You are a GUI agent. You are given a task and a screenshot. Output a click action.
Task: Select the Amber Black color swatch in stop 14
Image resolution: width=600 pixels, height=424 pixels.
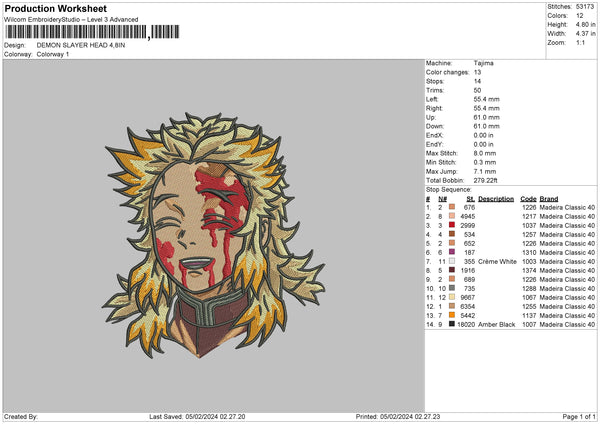point(452,324)
